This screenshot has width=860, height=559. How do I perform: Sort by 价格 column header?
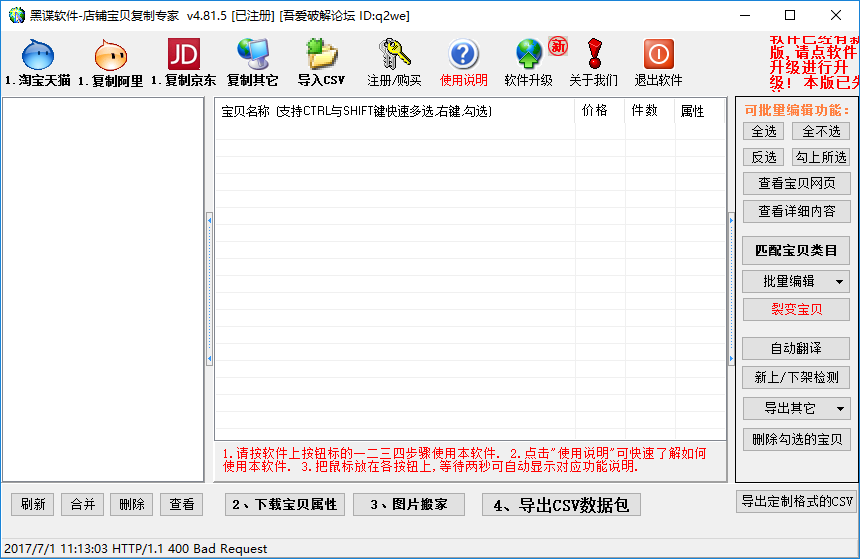point(595,111)
